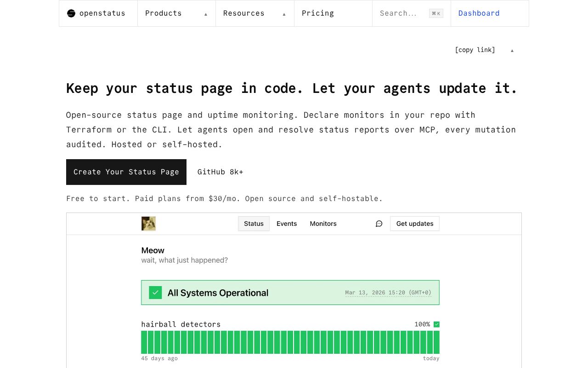This screenshot has height=368, width=588.
Task: Switch to the Monitors tab
Action: pos(323,224)
